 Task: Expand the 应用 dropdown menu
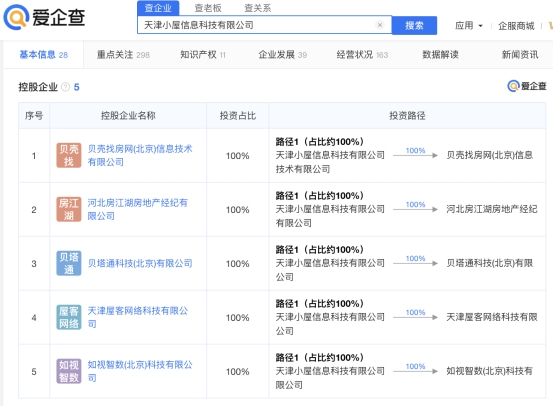[468, 25]
